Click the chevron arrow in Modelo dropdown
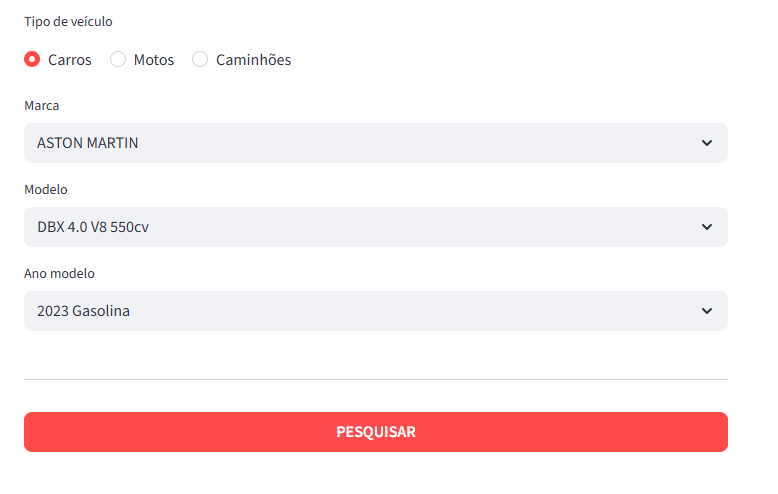 point(707,227)
